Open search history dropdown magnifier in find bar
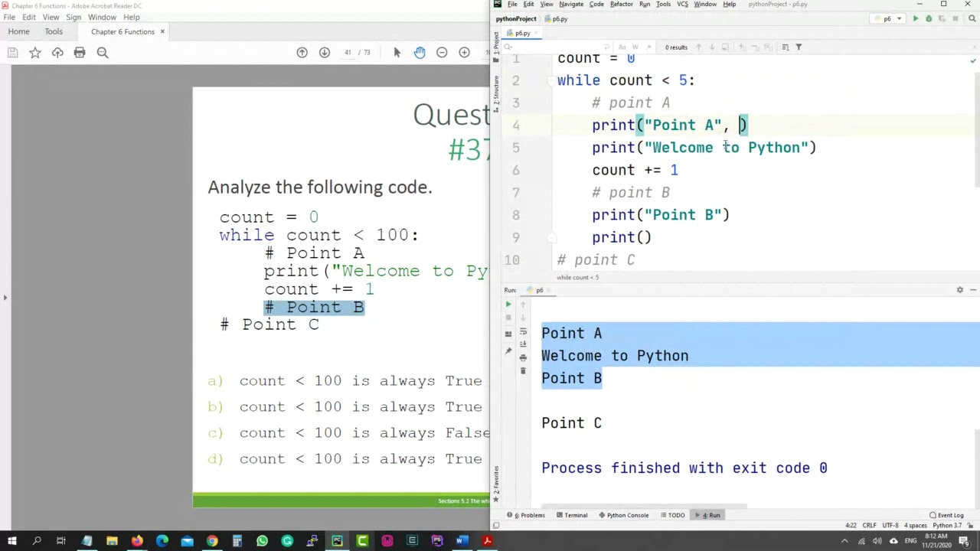The height and width of the screenshot is (551, 980). coord(507,47)
